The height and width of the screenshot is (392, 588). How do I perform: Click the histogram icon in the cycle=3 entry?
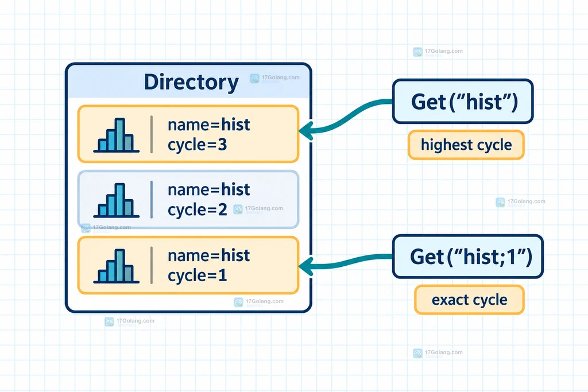[116, 135]
